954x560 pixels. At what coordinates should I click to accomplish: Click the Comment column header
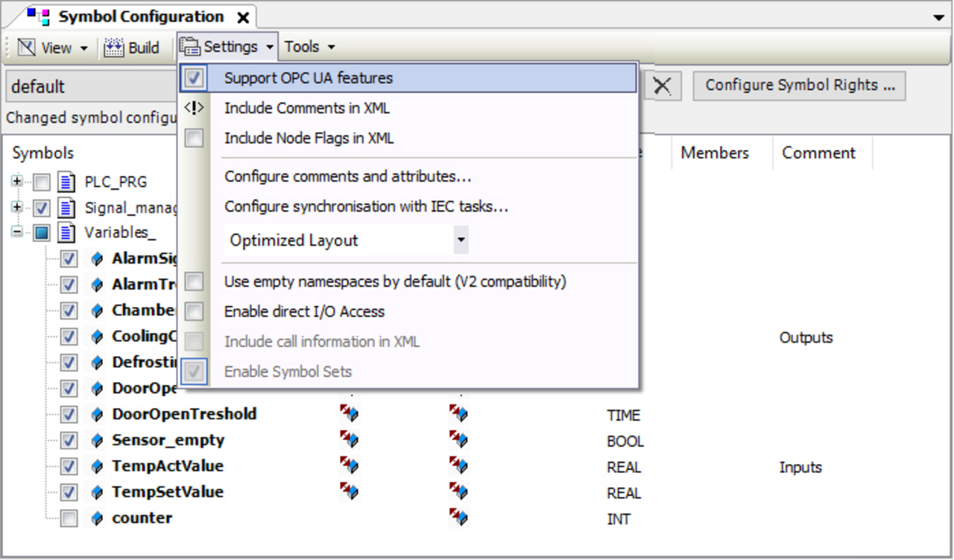(818, 153)
